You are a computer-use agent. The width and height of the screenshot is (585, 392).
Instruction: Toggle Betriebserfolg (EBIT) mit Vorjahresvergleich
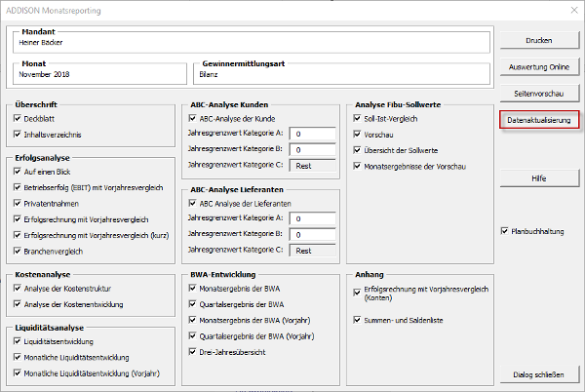[x=18, y=187]
